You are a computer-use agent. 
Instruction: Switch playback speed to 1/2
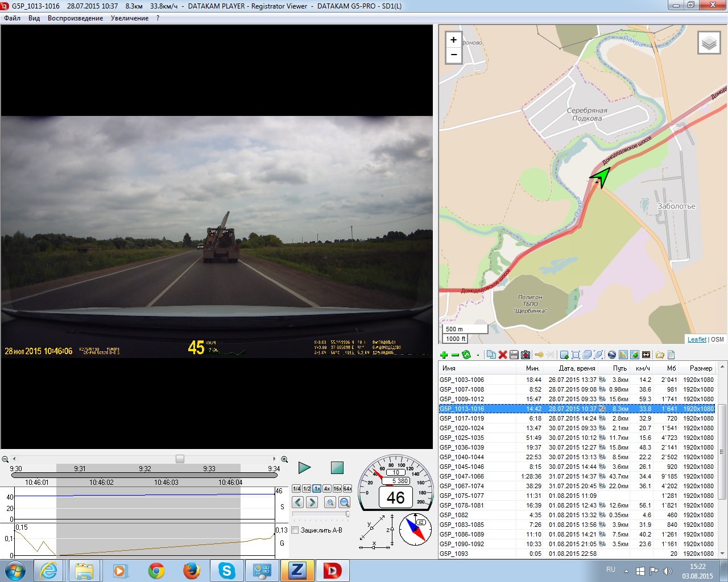coord(307,489)
